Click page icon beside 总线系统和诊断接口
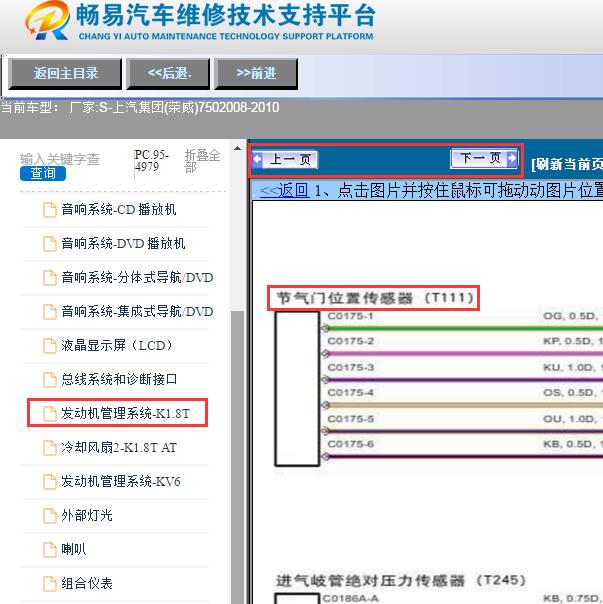Screen dimensions: 603x604 [50, 379]
